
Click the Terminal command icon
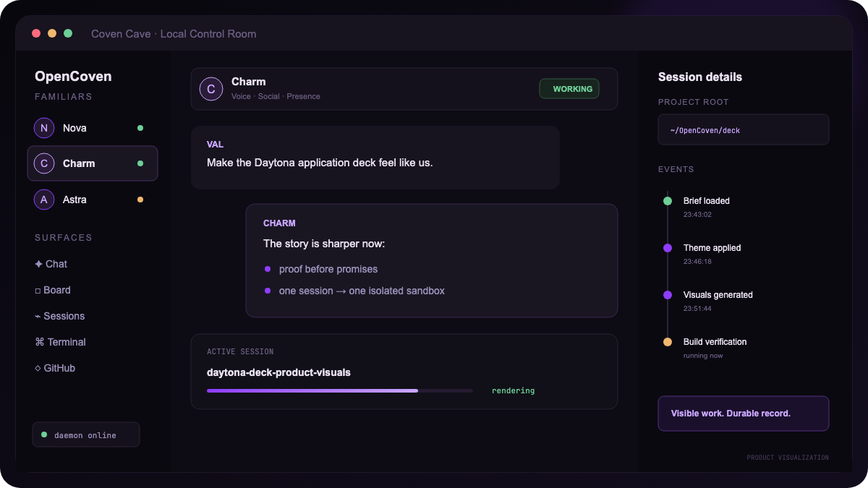pos(39,342)
